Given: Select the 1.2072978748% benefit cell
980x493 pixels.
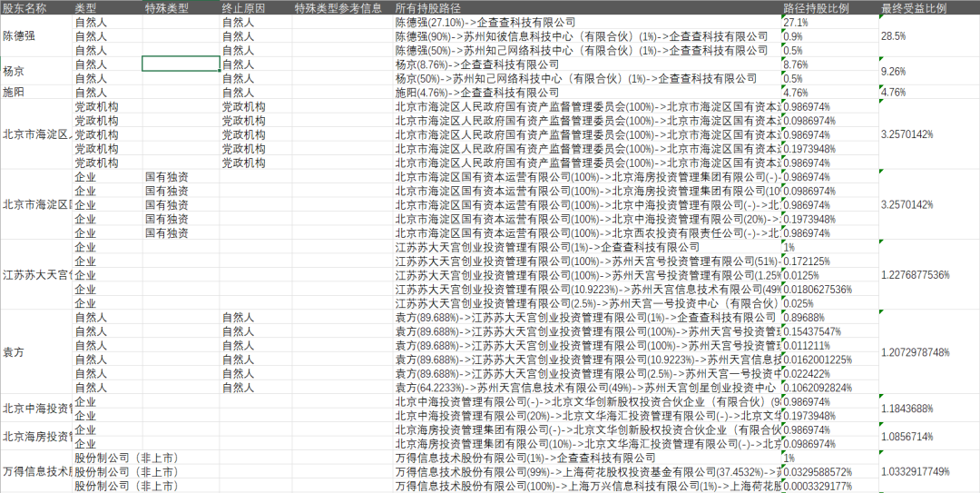Looking at the screenshot, I should click(929, 352).
